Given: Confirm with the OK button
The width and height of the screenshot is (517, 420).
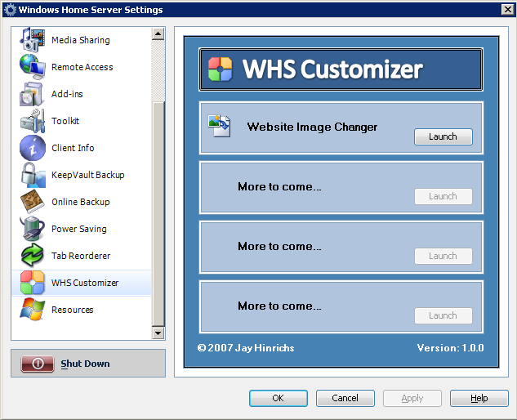Looking at the screenshot, I should [279, 398].
